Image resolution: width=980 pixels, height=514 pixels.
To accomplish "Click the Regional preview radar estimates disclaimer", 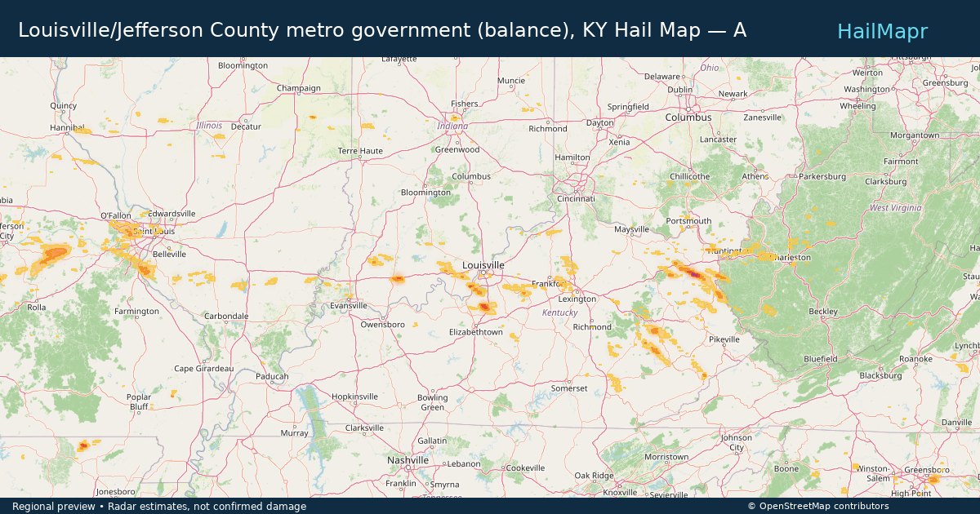I will click(159, 507).
